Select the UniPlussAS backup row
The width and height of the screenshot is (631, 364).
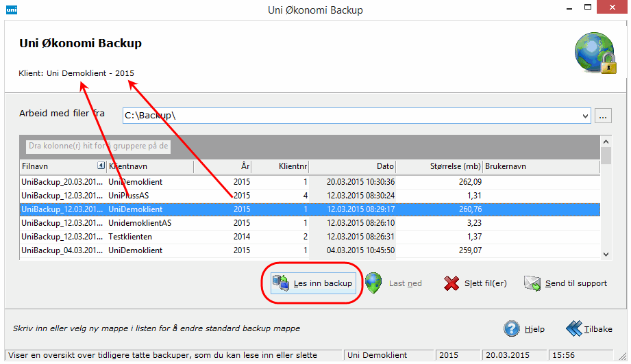(206, 196)
